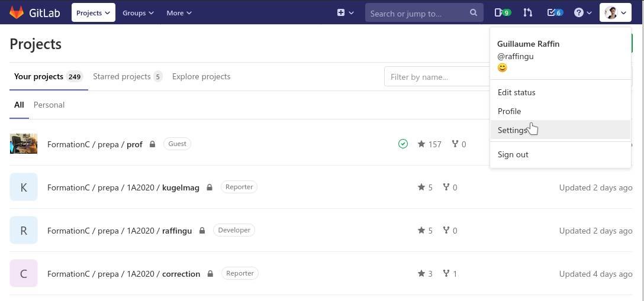
Task: Open the issues icon with 9 badge
Action: [503, 12]
